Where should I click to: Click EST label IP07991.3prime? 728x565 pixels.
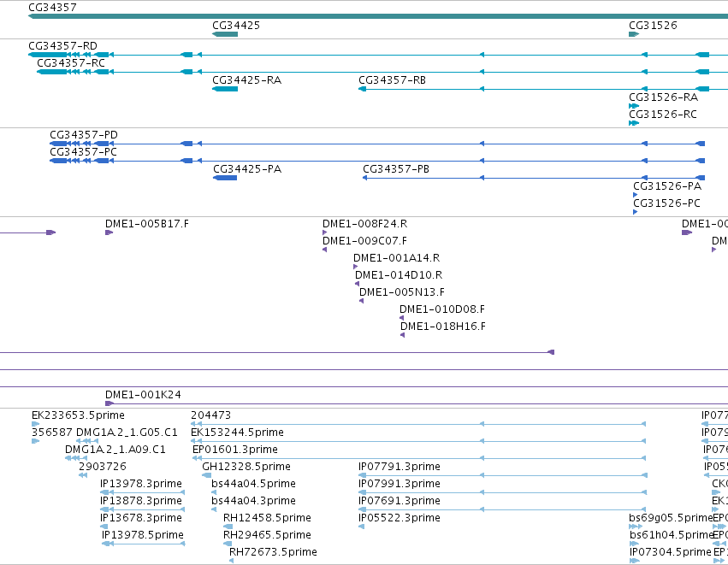tap(400, 485)
